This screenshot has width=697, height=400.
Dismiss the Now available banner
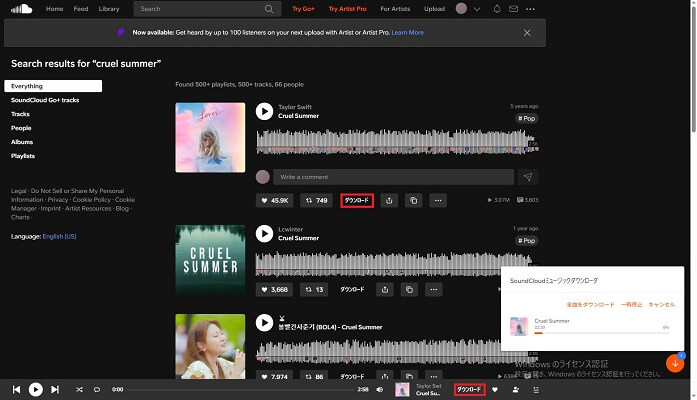527,33
